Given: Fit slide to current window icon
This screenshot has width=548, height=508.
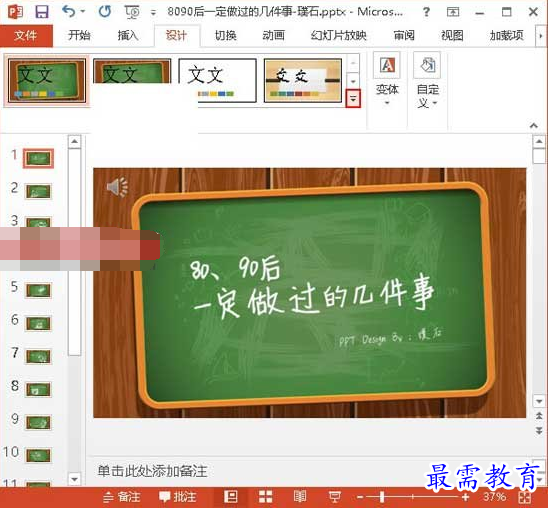Looking at the screenshot, I should 524,497.
